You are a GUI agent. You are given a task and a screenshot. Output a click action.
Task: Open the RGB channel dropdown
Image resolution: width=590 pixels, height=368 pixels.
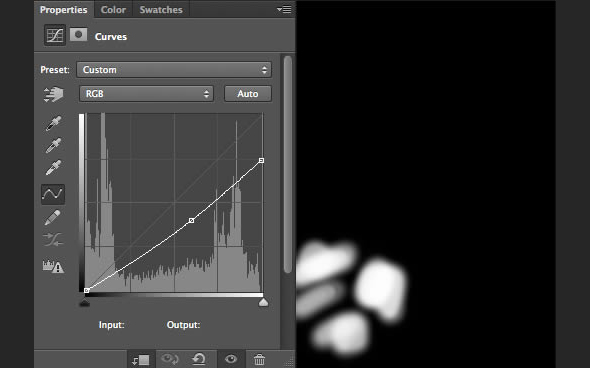[146, 94]
